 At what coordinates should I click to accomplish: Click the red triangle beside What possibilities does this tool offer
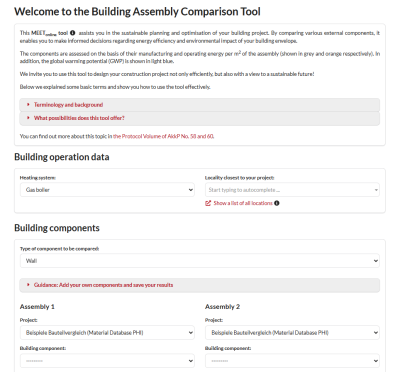pos(28,118)
